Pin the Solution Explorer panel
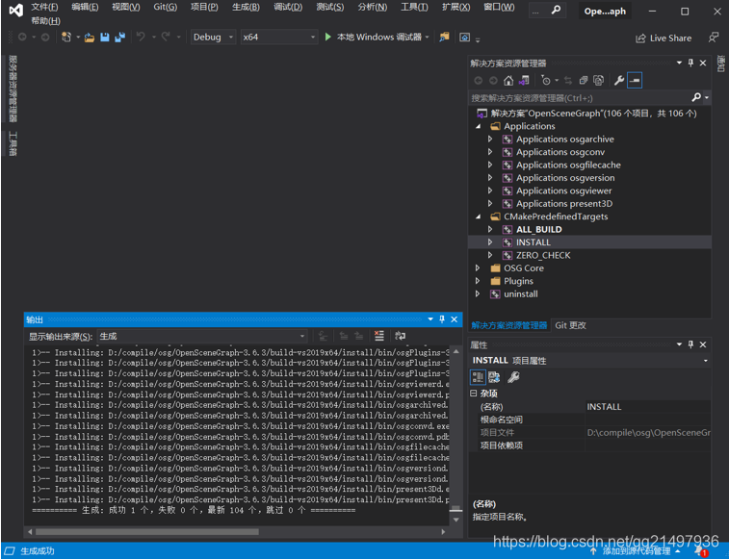 690,63
